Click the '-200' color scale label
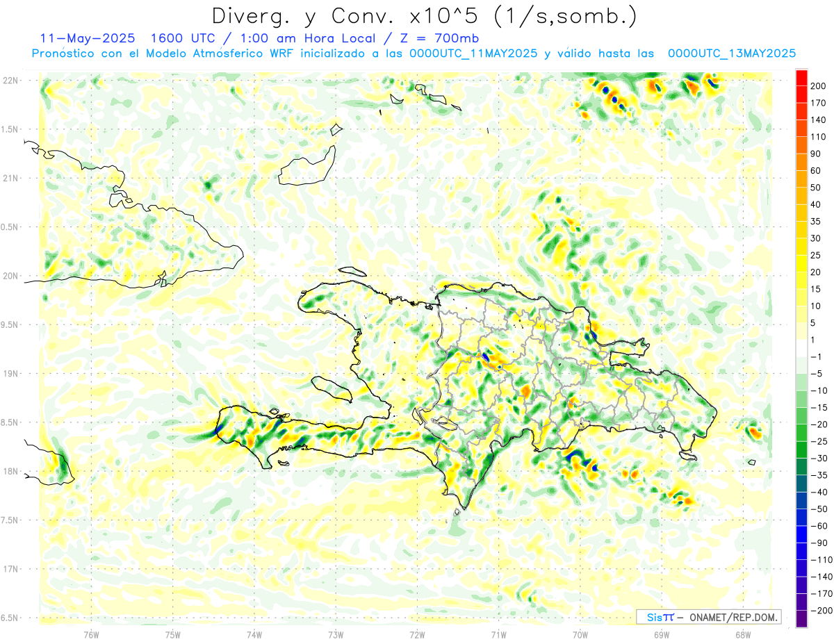This screenshot has height=644, width=834. tap(822, 611)
